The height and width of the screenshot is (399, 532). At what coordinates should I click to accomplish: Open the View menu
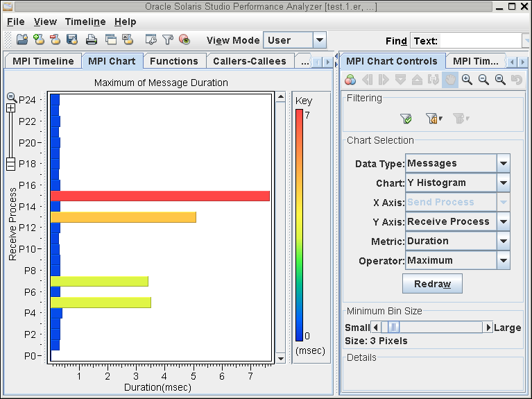[x=45, y=22]
